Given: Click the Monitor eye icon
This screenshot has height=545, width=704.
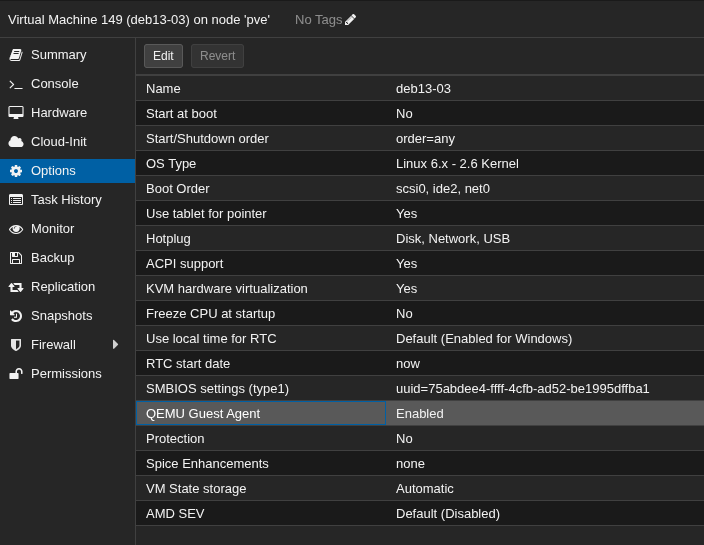Looking at the screenshot, I should point(16,229).
